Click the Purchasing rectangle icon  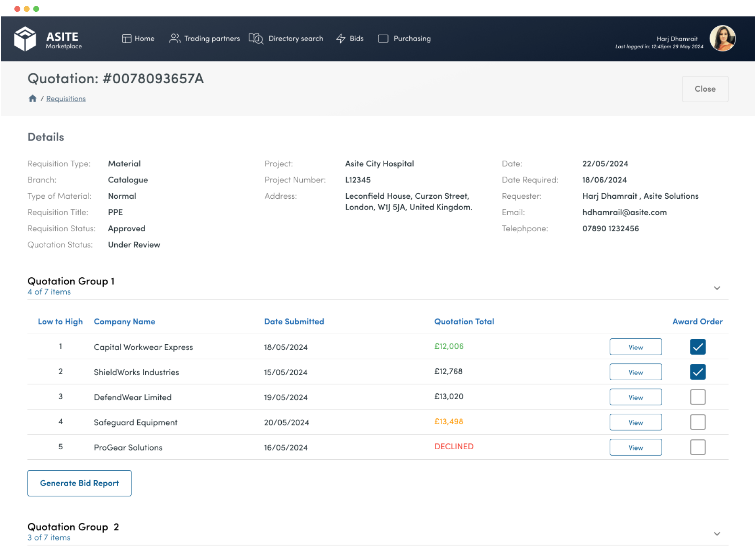[383, 38]
